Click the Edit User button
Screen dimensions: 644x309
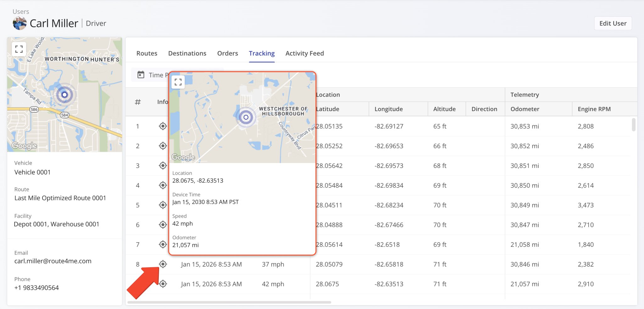[x=613, y=24]
